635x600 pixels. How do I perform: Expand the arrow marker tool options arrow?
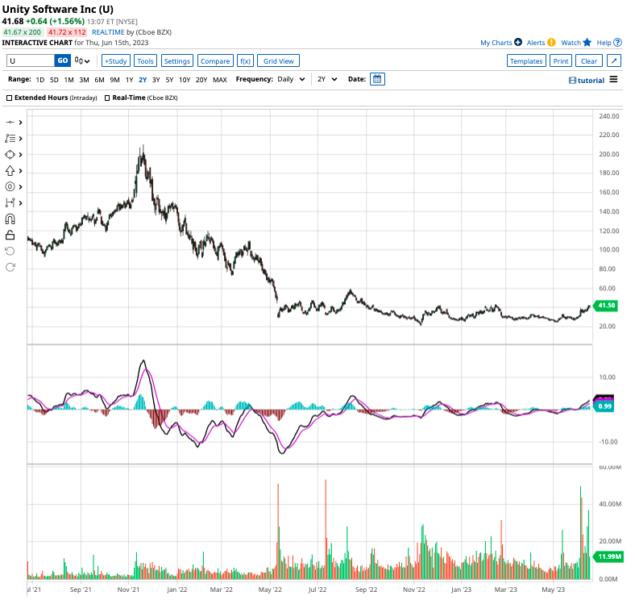20,171
